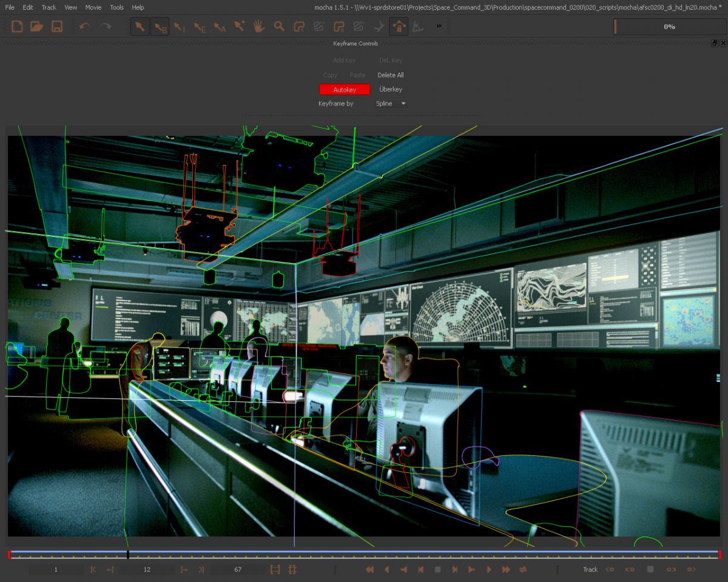The width and height of the screenshot is (728, 582).
Task: Open the Movie menu
Action: coord(93,7)
